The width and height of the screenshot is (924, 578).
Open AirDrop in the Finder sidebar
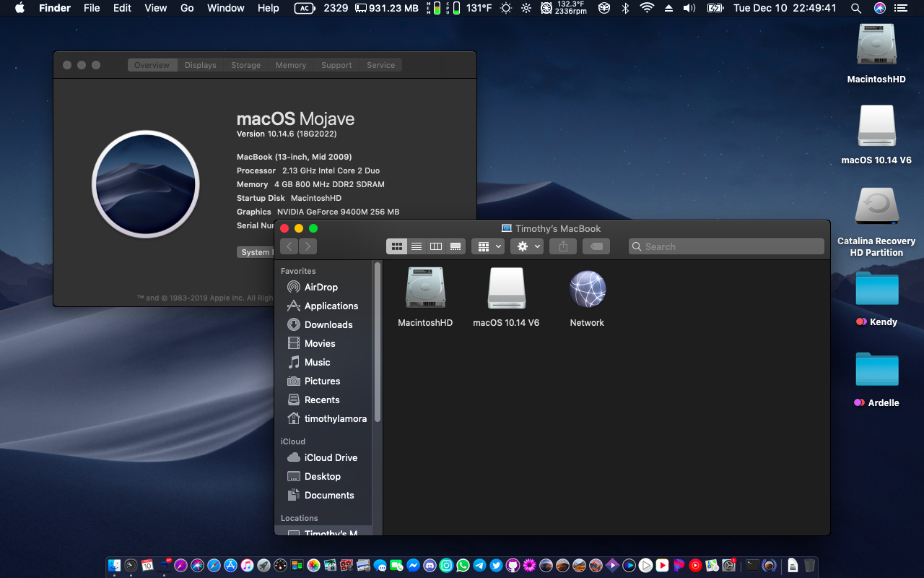point(321,287)
